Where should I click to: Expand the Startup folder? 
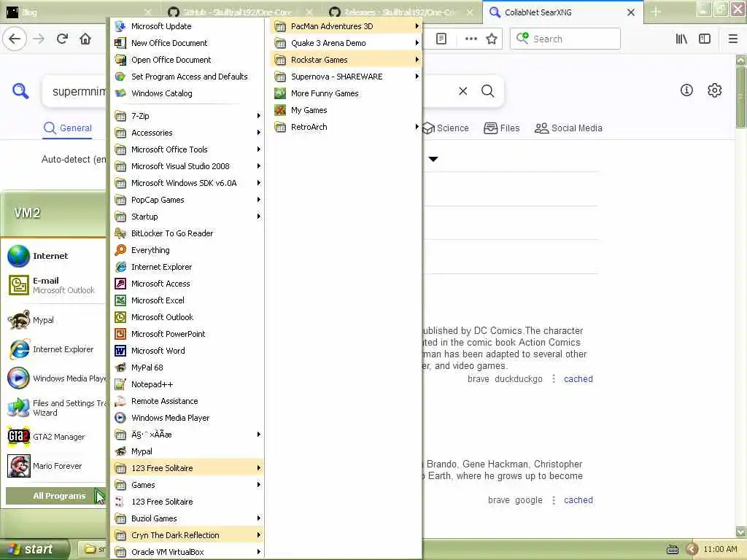tap(187, 216)
